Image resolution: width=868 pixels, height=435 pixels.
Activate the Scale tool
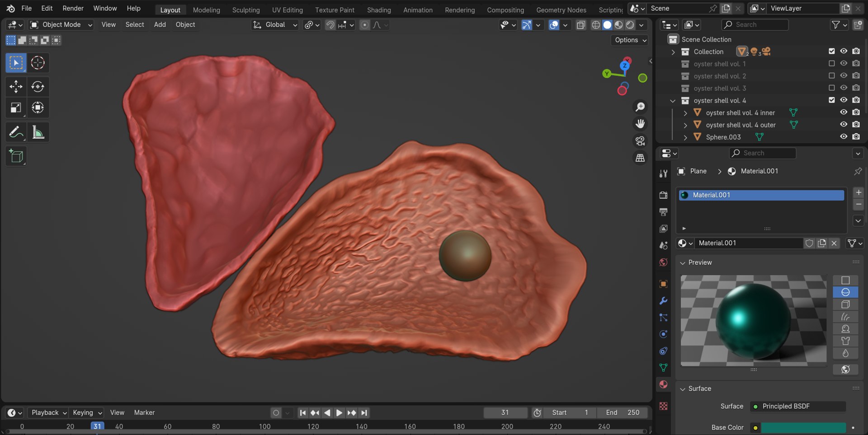16,108
